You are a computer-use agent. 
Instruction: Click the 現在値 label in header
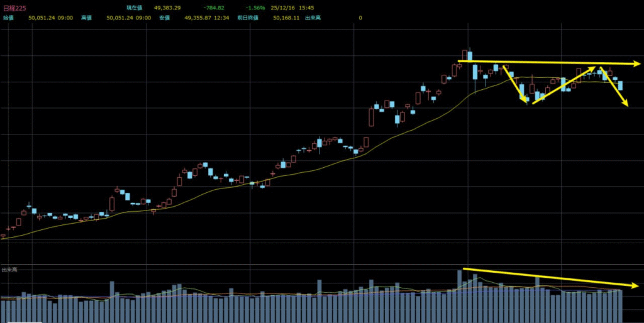coord(135,8)
